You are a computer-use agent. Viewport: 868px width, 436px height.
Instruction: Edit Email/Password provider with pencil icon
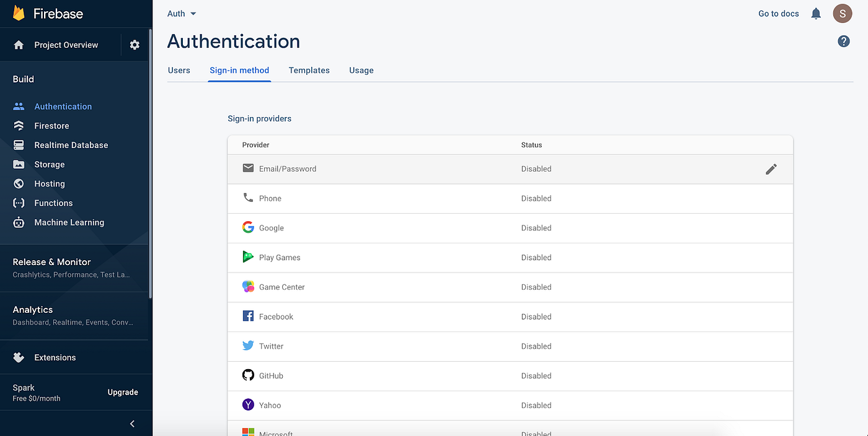pos(771,169)
